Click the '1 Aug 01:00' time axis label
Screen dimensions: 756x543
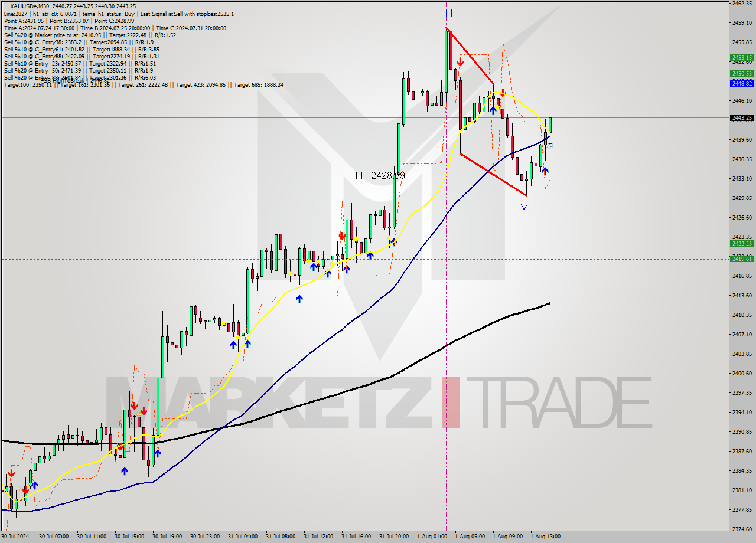pyautogui.click(x=432, y=537)
